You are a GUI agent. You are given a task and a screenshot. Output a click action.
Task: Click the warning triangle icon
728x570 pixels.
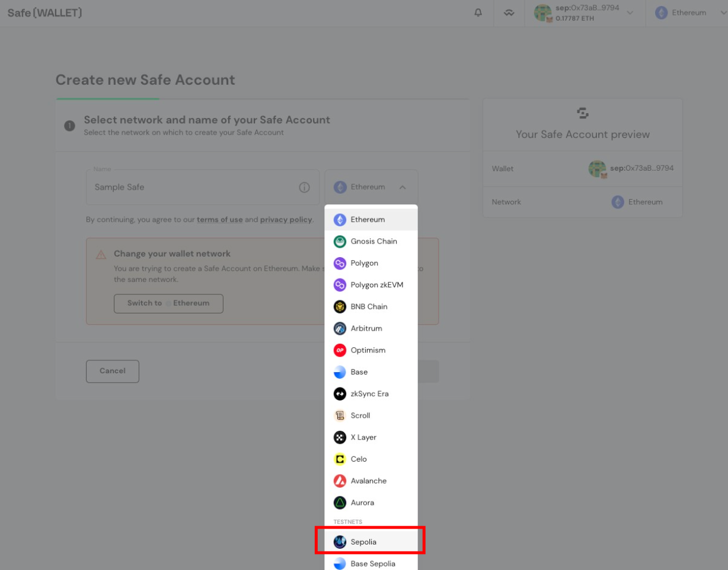(x=101, y=254)
